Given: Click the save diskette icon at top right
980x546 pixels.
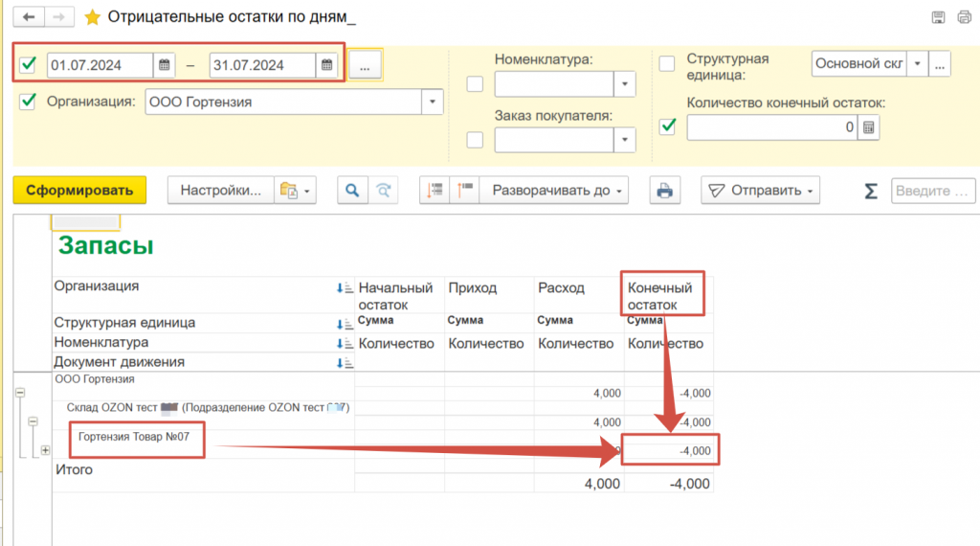Looking at the screenshot, I should click(x=938, y=17).
